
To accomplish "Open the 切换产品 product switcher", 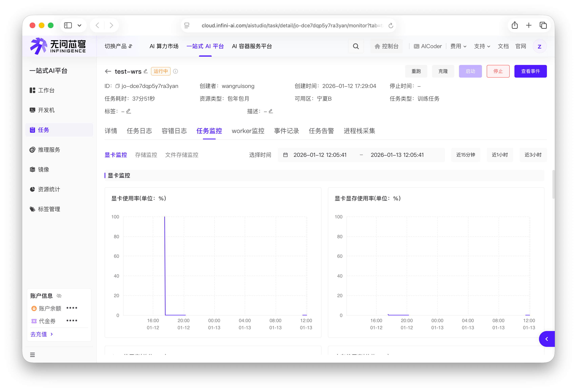I will coord(118,46).
